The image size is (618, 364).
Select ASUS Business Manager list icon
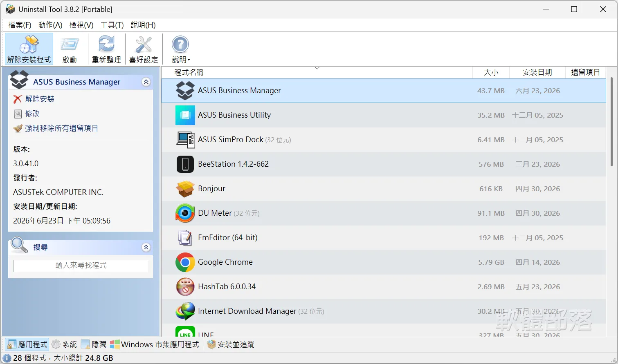185,91
